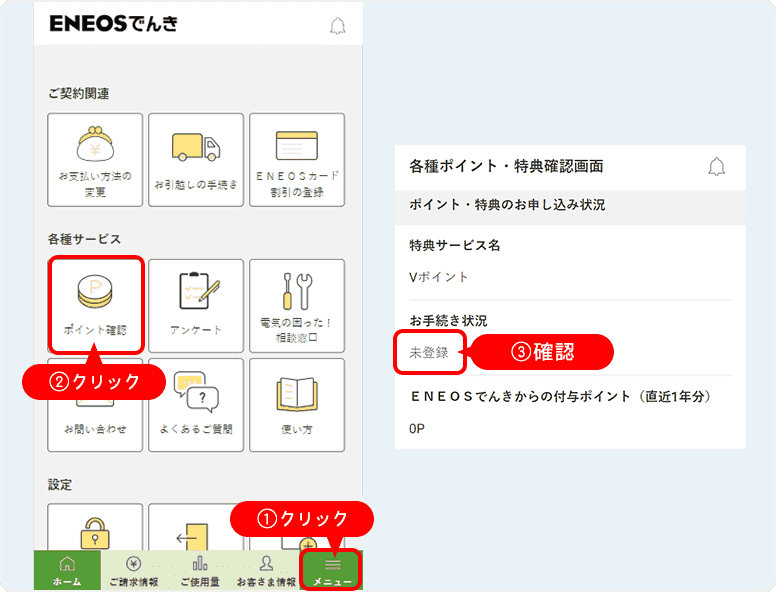The height and width of the screenshot is (592, 776).
Task: Open お引越しの手続き truck tile
Action: (x=196, y=160)
